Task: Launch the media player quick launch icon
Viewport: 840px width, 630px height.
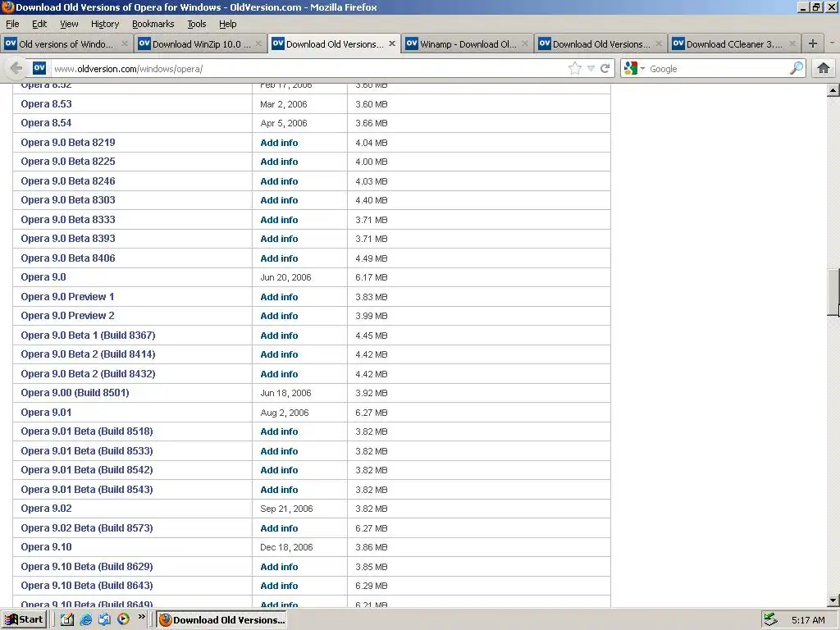Action: 123,619
